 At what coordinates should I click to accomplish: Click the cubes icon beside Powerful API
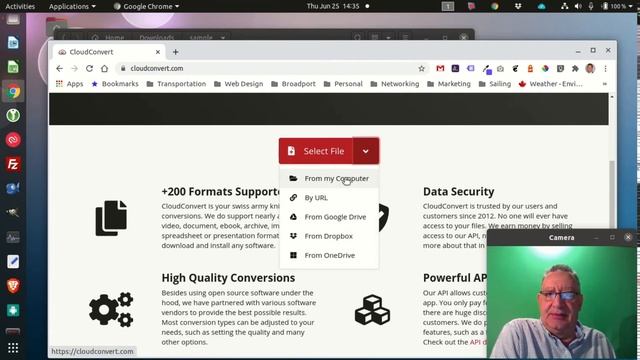[372, 310]
